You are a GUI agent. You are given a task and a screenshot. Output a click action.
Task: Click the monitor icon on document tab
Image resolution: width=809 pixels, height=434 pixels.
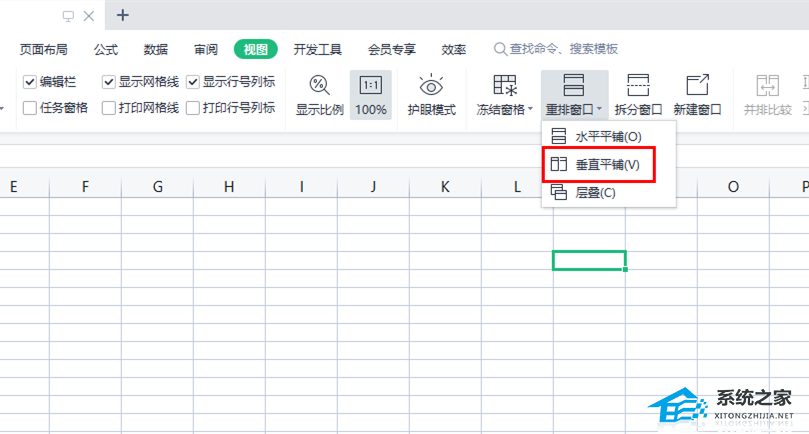pyautogui.click(x=68, y=16)
